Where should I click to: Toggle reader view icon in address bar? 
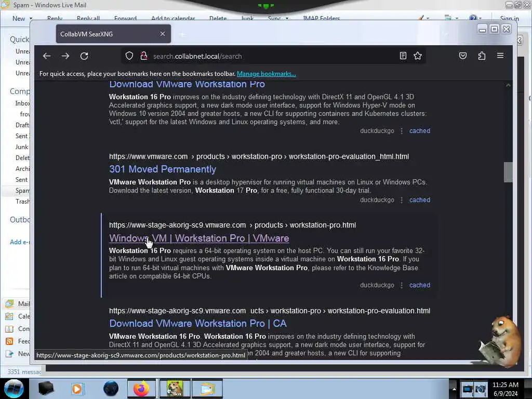pos(403,56)
